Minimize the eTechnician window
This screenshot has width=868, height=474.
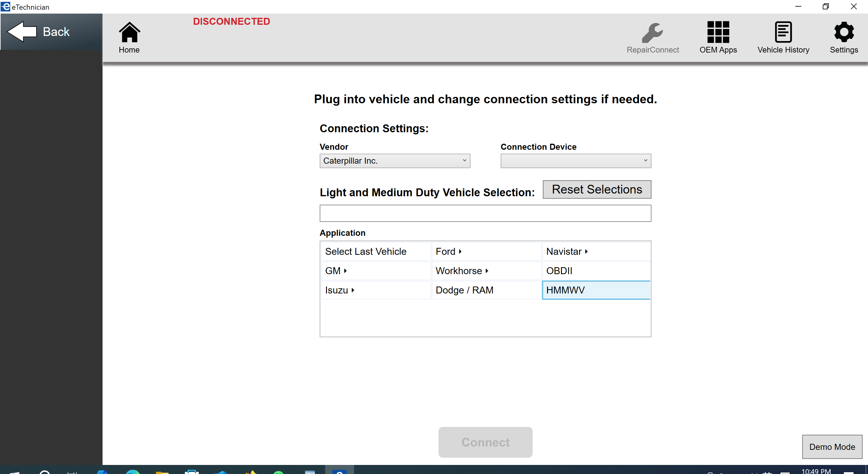798,6
